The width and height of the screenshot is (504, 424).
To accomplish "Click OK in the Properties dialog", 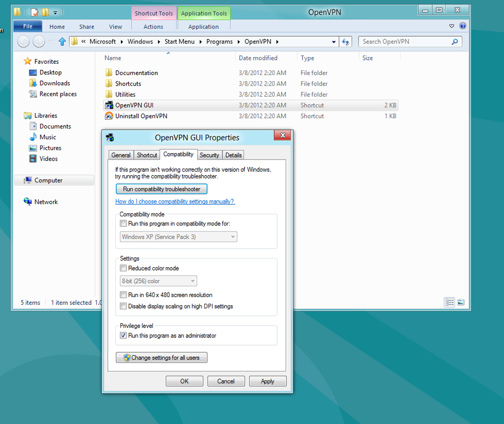I will (x=184, y=381).
